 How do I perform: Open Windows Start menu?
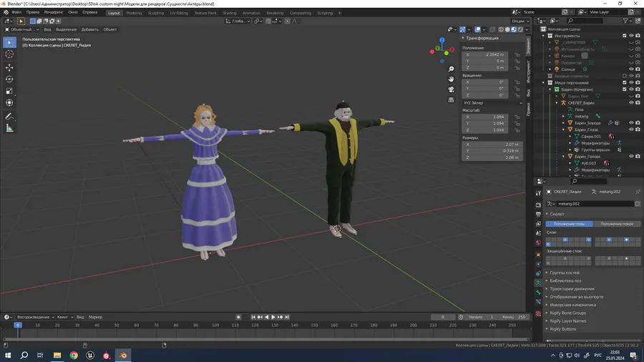tap(8, 355)
